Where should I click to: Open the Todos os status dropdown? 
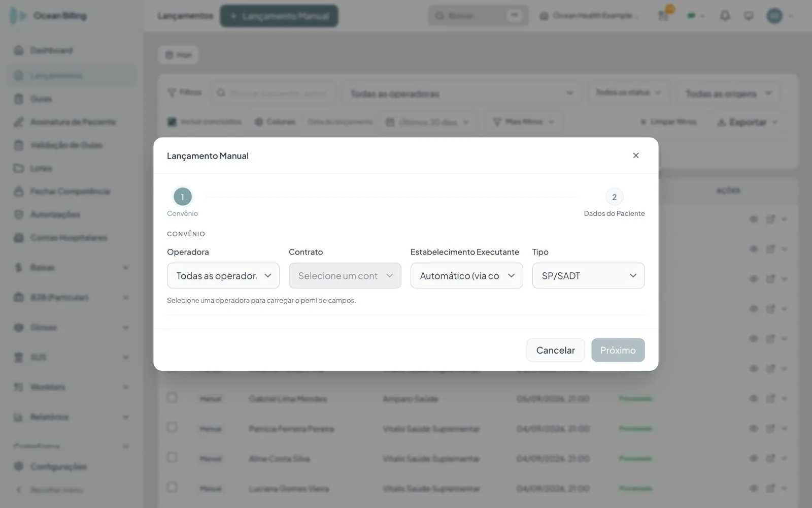628,92
